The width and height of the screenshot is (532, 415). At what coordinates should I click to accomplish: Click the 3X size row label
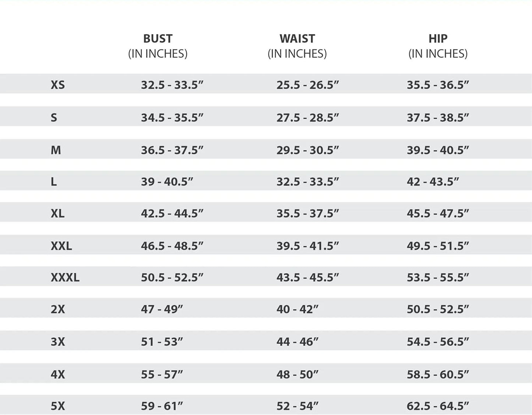pyautogui.click(x=58, y=342)
